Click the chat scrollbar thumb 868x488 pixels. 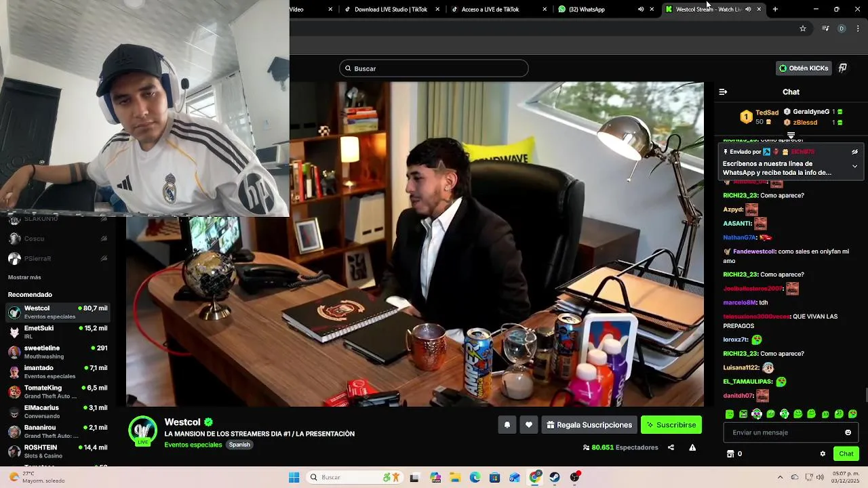pyautogui.click(x=865, y=394)
